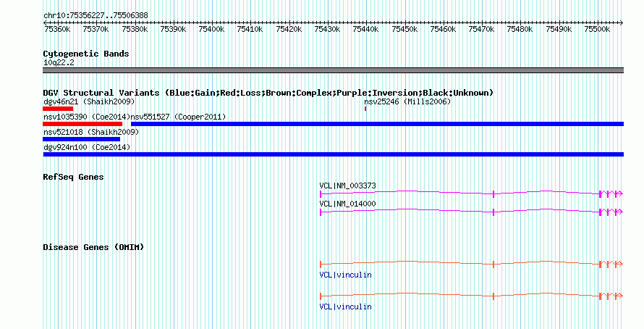The width and height of the screenshot is (644, 329).
Task: Click the DGV Structural Variants track title
Action: [268, 93]
